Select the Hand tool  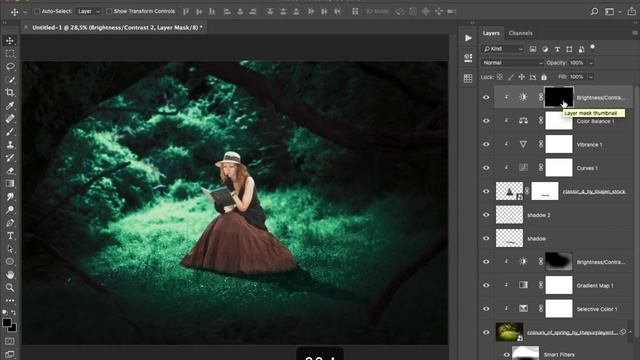coord(10,275)
